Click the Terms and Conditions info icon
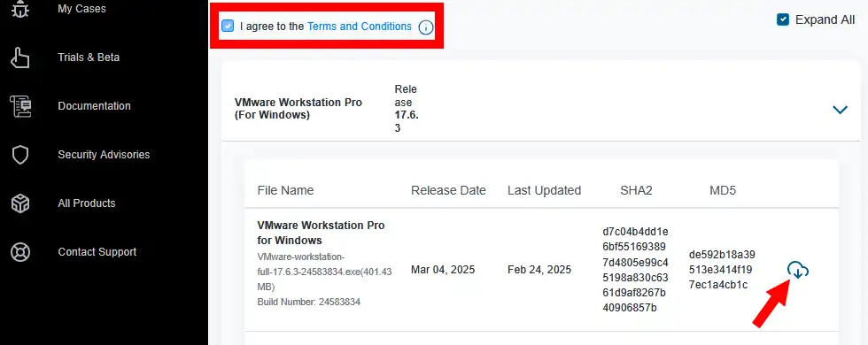 pyautogui.click(x=425, y=27)
